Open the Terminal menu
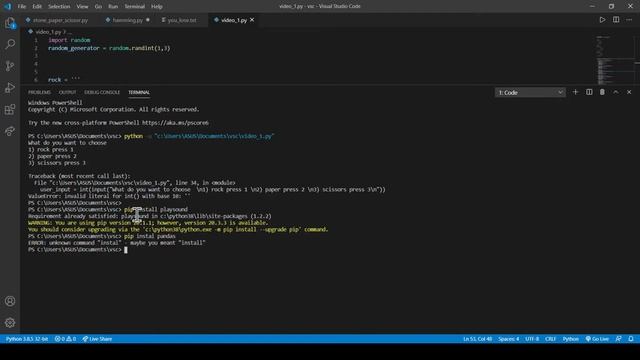 coord(134,6)
